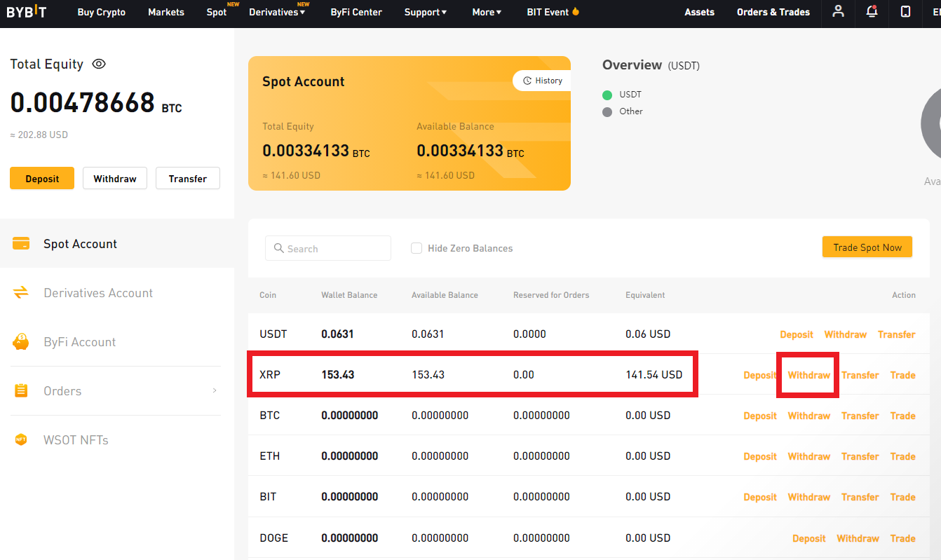Open the Spot menu item
941x560 pixels.
click(x=217, y=12)
